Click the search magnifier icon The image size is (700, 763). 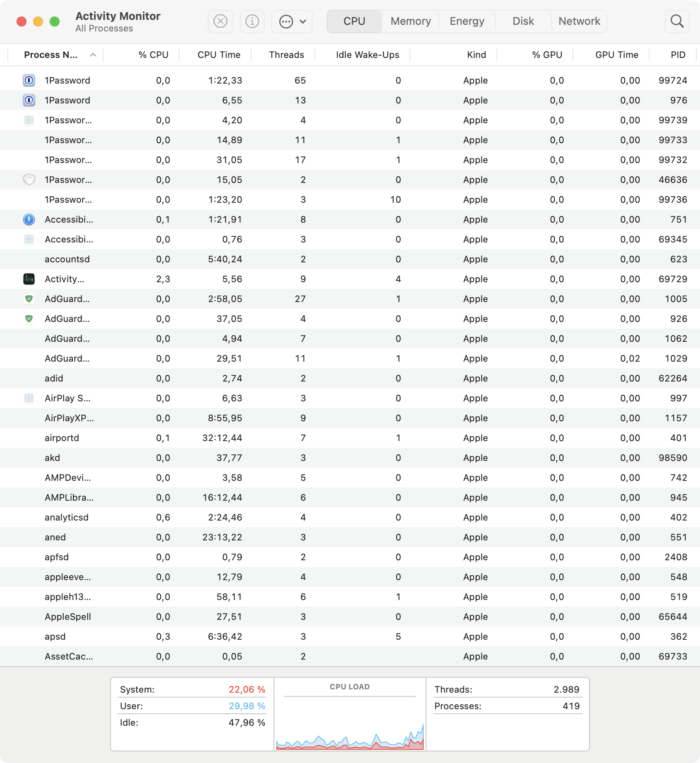(677, 21)
